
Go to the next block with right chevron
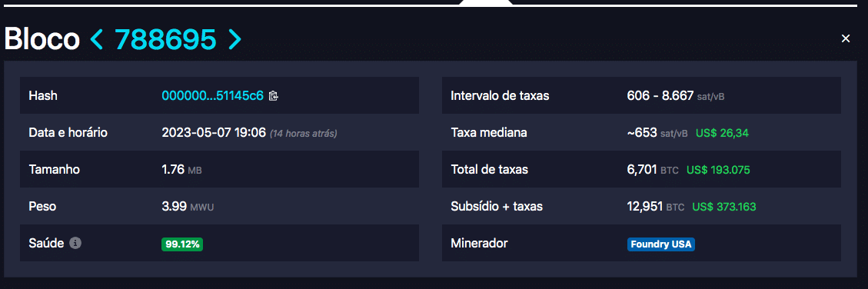234,39
